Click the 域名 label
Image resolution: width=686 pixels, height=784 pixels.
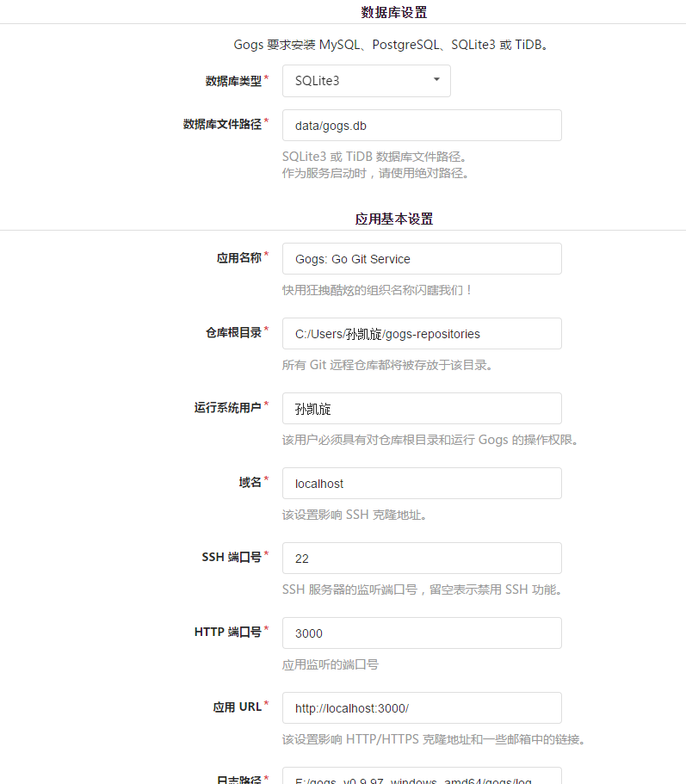coord(250,482)
